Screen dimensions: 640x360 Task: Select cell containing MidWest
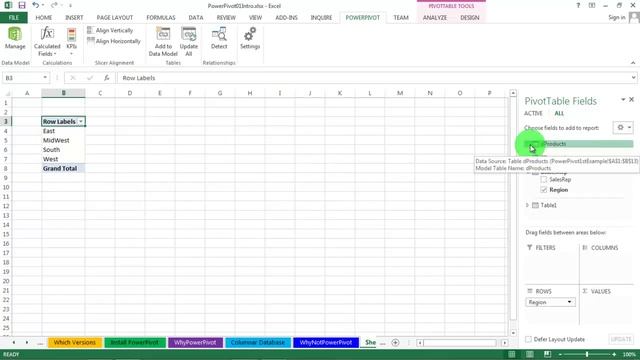[63, 140]
